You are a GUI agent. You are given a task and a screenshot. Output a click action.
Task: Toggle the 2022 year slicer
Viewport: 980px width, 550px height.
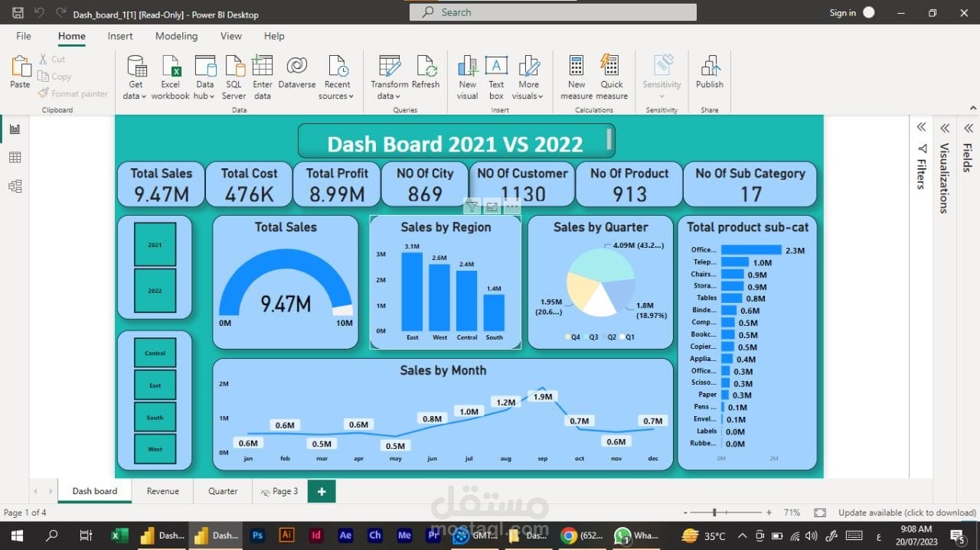pyautogui.click(x=155, y=291)
